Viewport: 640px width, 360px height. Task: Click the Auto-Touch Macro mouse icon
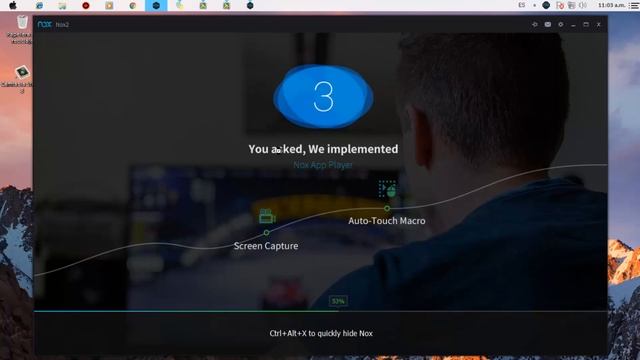tap(387, 189)
